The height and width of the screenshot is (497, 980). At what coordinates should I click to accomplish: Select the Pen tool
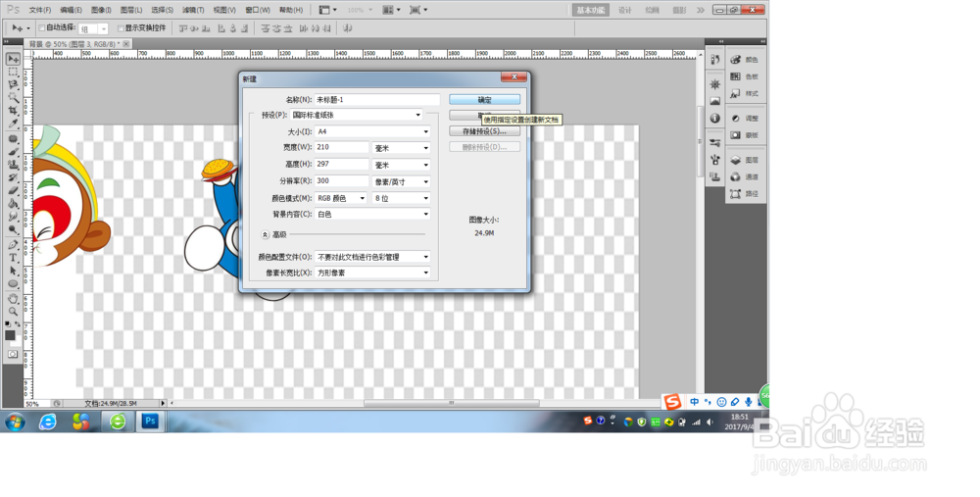(13, 244)
